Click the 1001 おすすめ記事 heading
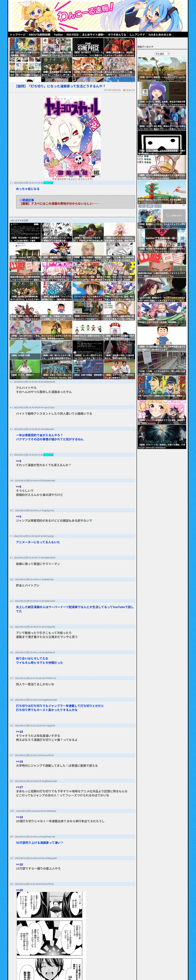Viewport: 196px width, 980px height. [x=19, y=220]
